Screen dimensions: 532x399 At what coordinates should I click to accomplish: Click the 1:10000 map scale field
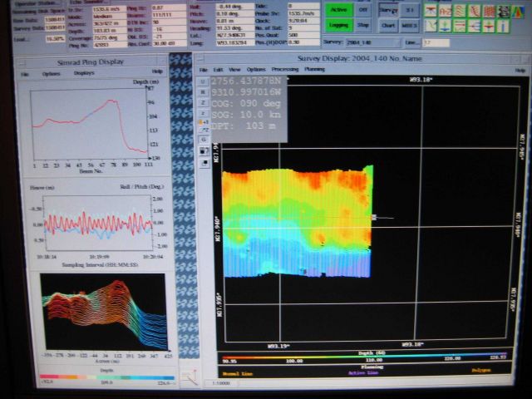[x=222, y=383]
